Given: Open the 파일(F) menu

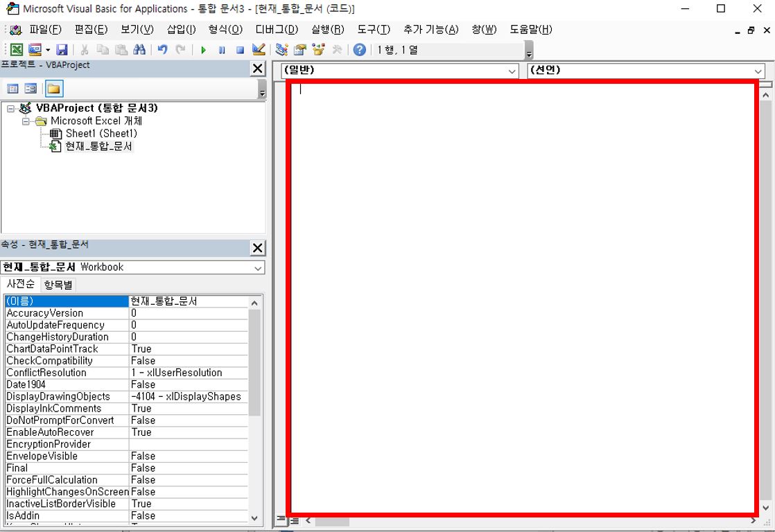Looking at the screenshot, I should point(46,29).
